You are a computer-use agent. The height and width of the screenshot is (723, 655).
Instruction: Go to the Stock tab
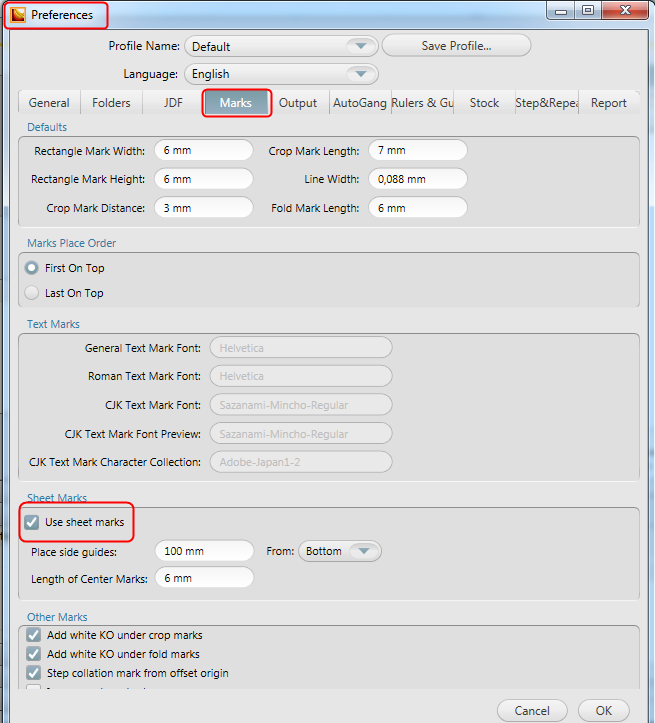[x=484, y=103]
